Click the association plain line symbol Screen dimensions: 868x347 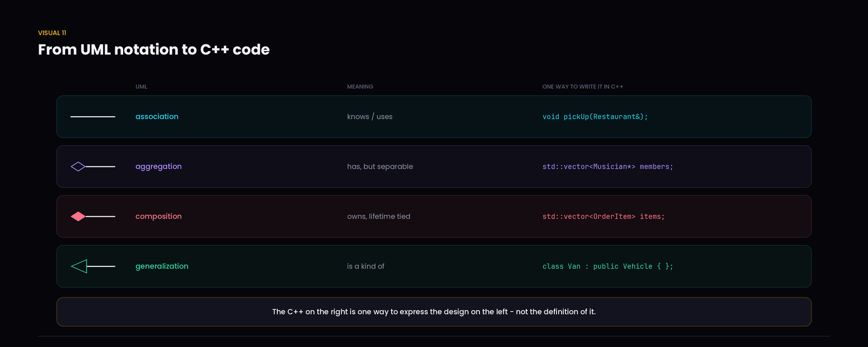click(93, 117)
